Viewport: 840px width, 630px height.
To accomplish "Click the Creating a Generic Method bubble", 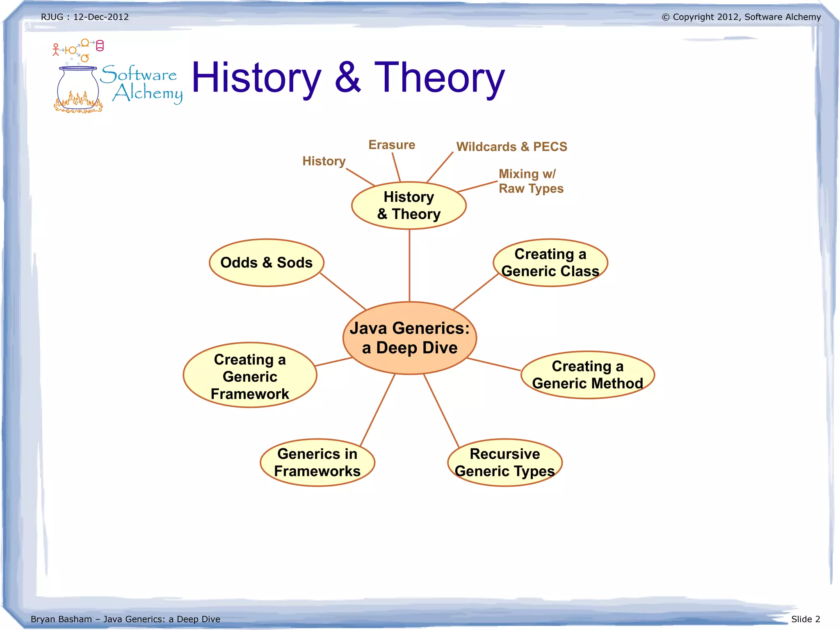I will (x=587, y=375).
